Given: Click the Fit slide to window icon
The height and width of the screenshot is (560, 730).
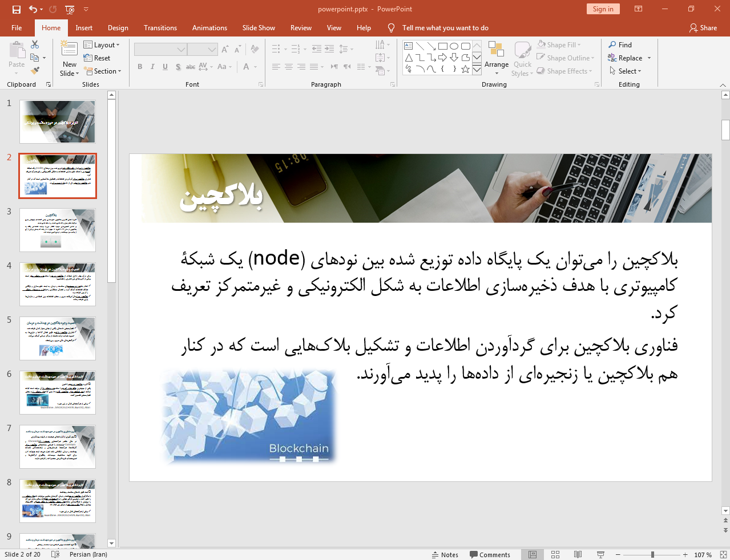Looking at the screenshot, I should click(723, 554).
